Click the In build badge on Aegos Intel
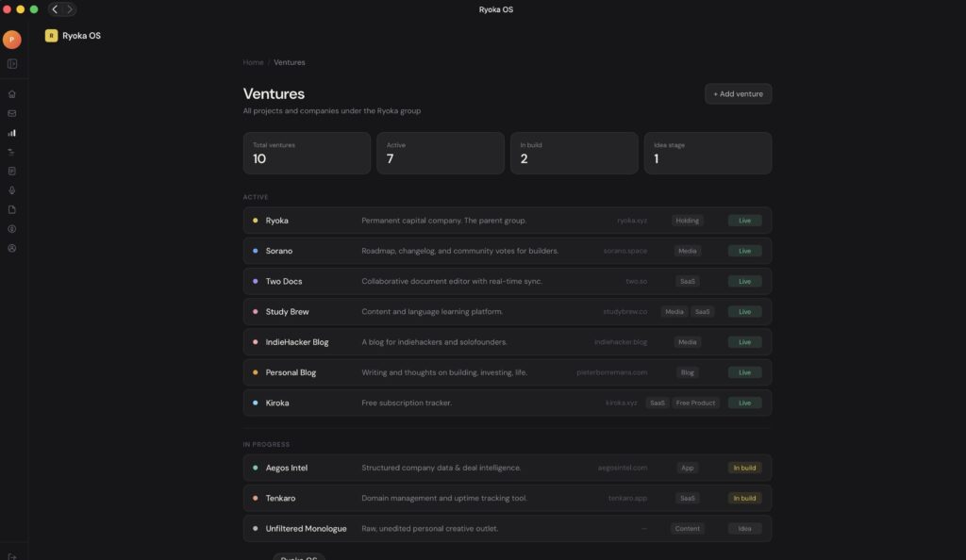 tap(744, 468)
